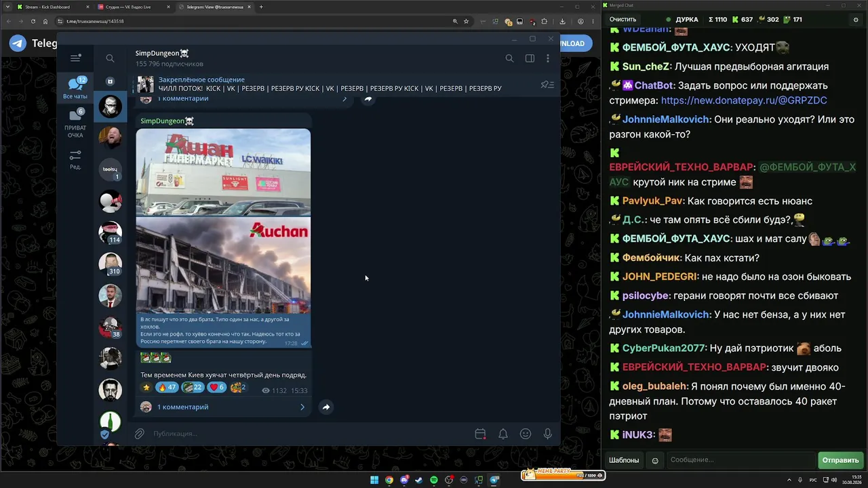Reload the browser page
The image size is (868, 488).
pyautogui.click(x=33, y=21)
